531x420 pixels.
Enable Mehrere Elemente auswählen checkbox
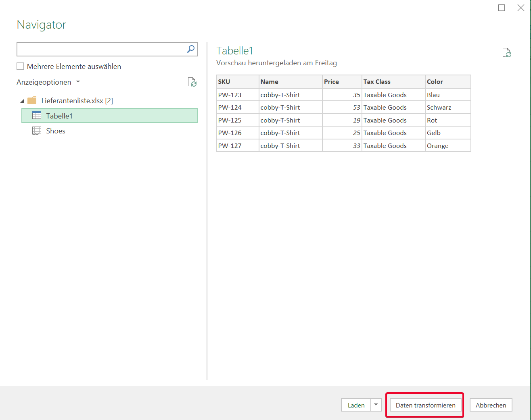20,66
